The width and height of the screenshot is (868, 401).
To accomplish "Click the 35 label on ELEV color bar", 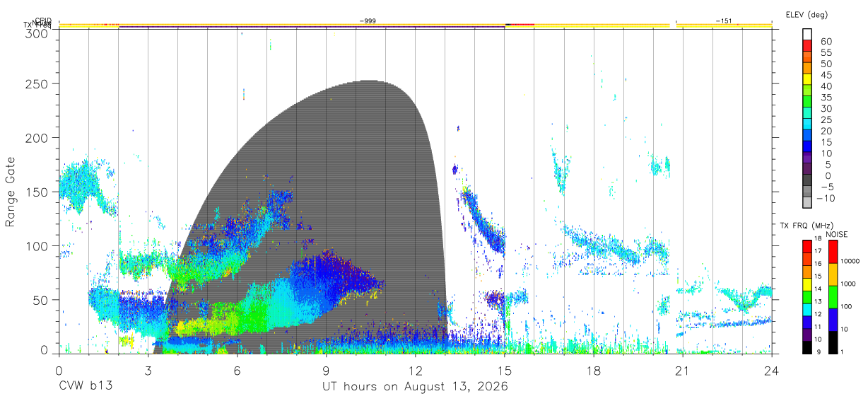I will [x=826, y=97].
